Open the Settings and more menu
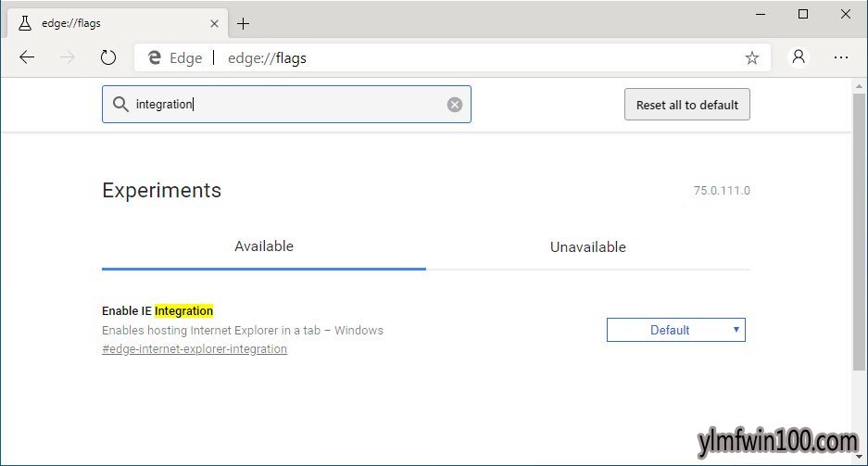Viewport: 868px width, 466px height. tap(841, 57)
